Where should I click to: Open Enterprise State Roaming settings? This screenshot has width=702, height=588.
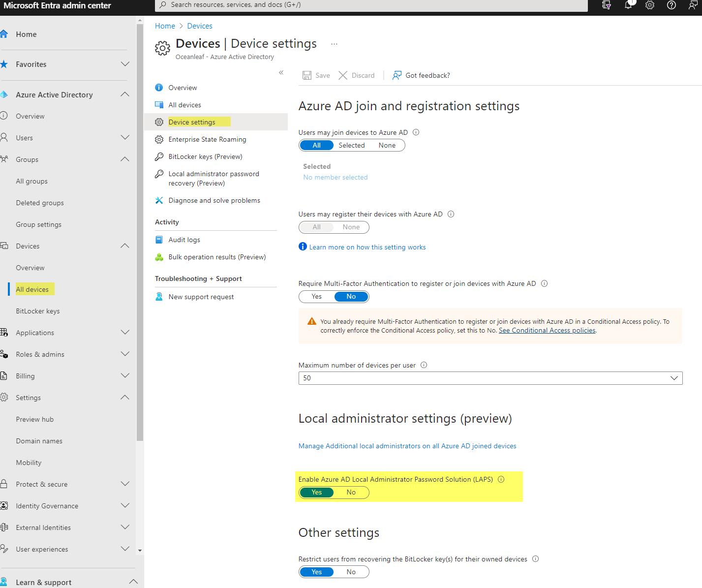click(207, 139)
